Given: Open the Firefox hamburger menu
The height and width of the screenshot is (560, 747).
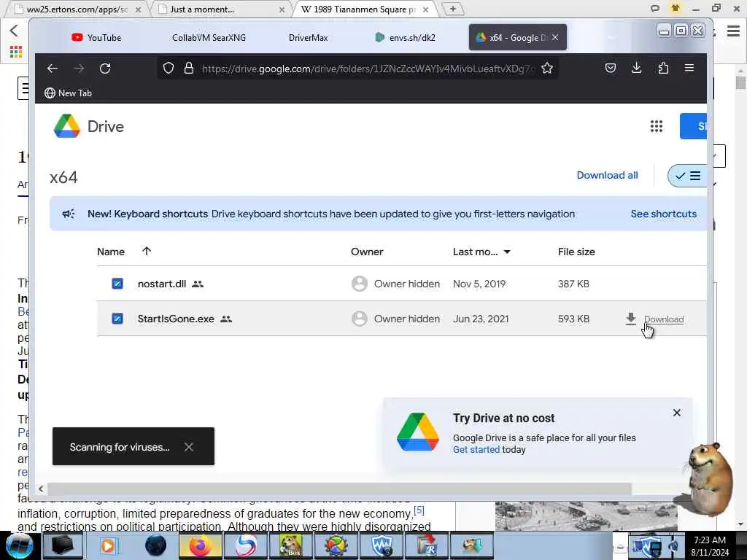Looking at the screenshot, I should [x=689, y=68].
